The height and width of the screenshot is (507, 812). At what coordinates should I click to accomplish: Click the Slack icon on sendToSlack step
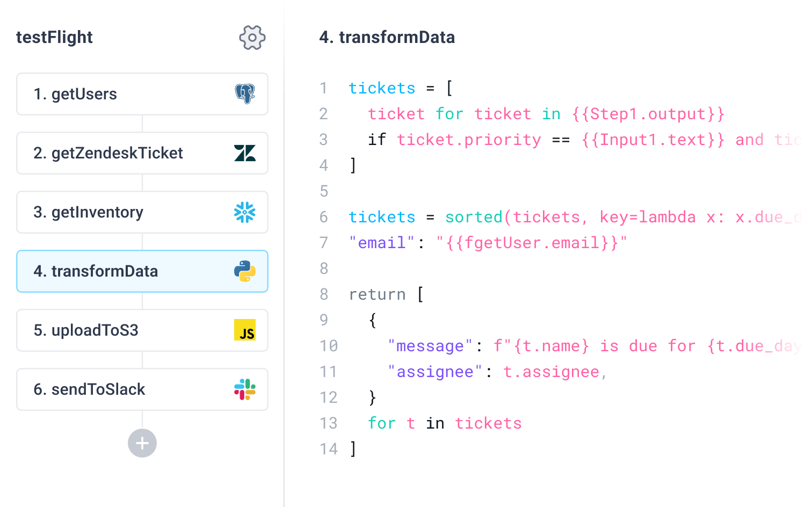[246, 389]
